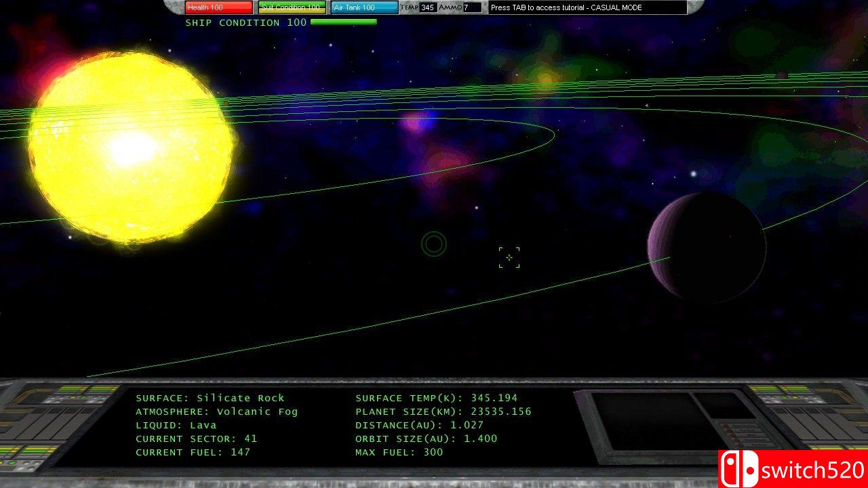The height and width of the screenshot is (488, 868).
Task: Click the small crosshair cursor marker
Action: pos(509,257)
